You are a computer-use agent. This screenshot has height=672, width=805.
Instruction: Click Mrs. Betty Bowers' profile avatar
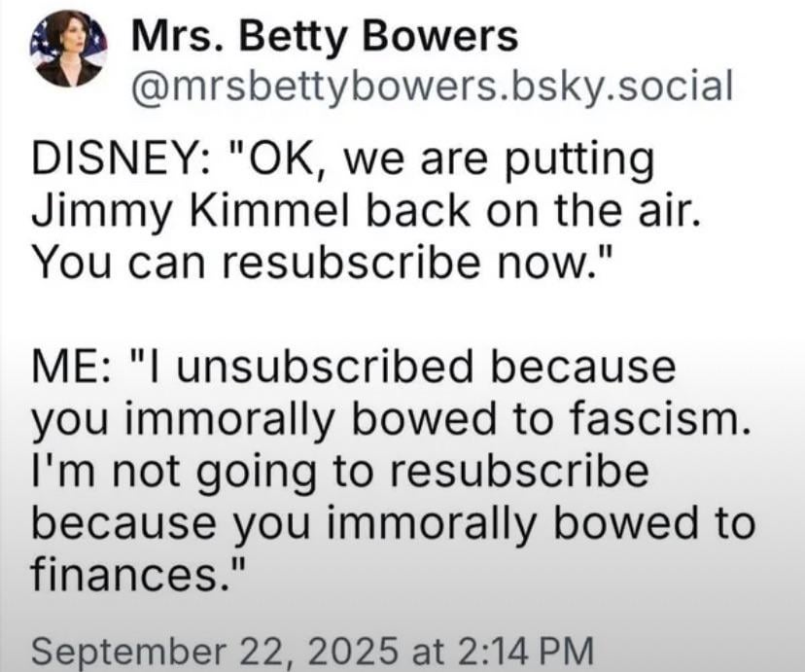(67, 49)
